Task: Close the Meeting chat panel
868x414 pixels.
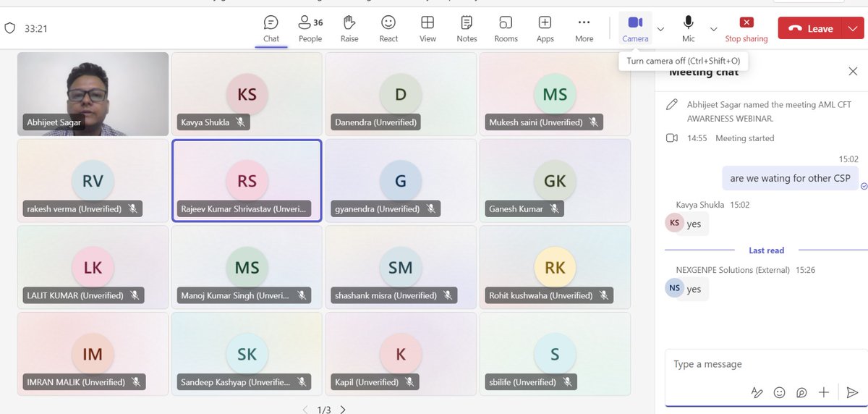Action: [x=853, y=71]
